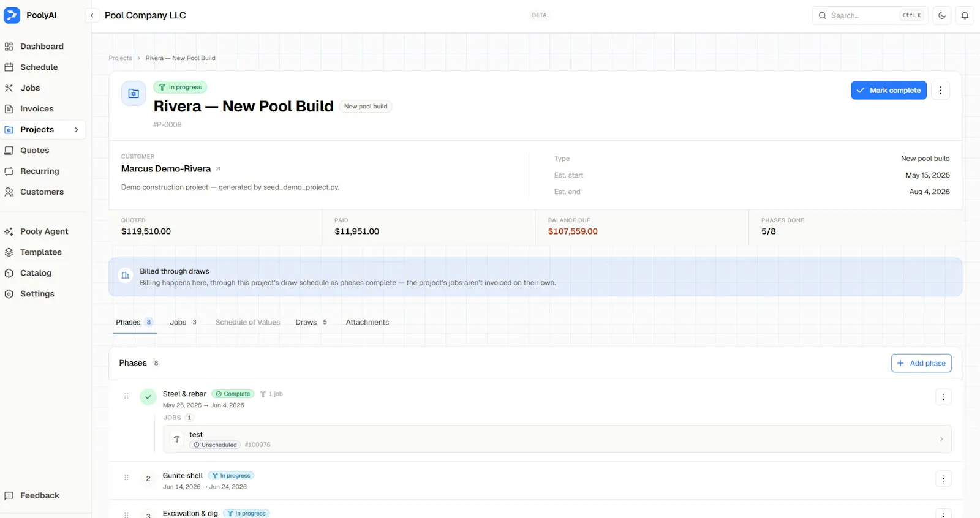Select the Phases tab
The width and height of the screenshot is (980, 518).
point(134,322)
